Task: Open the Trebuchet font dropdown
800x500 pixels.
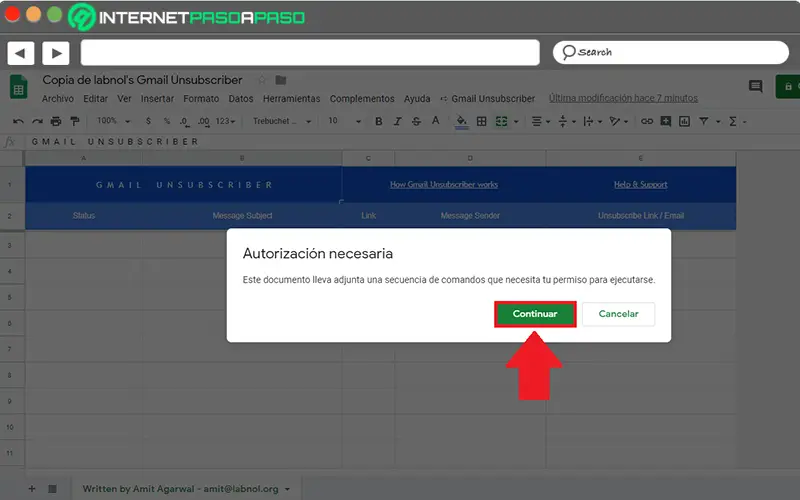Action: point(282,121)
